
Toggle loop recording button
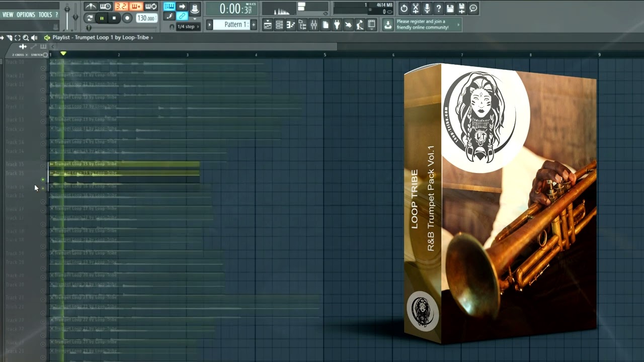pos(151,7)
